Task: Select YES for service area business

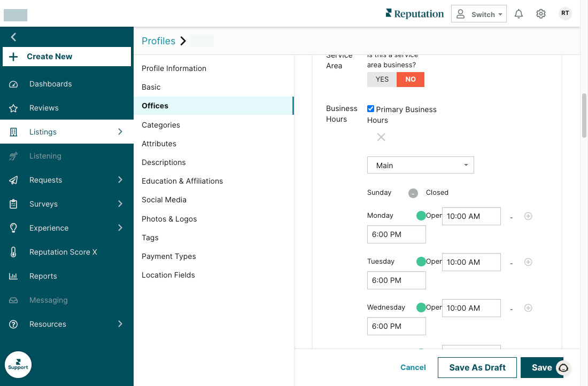Action: (x=382, y=80)
